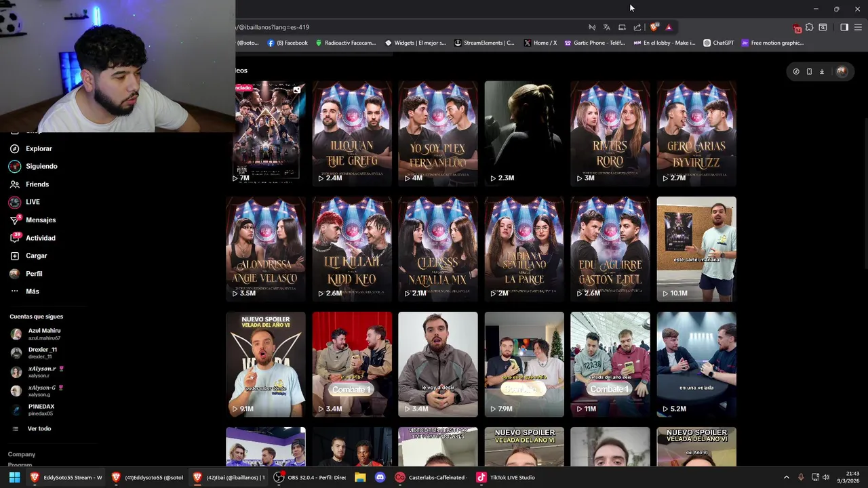Open Fabiana Sevillano vs La Parce video
Image resolution: width=868 pixels, height=488 pixels.
(524, 249)
